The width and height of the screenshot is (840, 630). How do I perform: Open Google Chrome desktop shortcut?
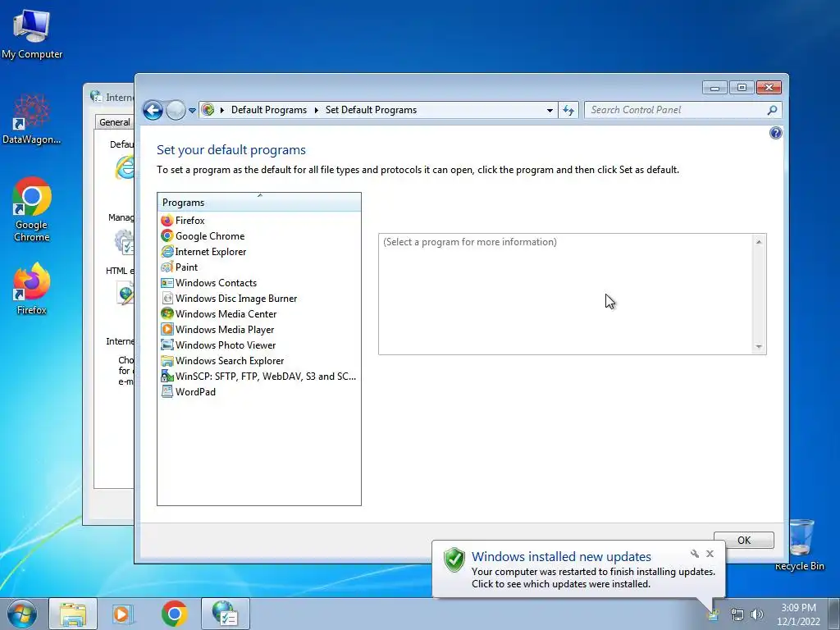click(32, 209)
